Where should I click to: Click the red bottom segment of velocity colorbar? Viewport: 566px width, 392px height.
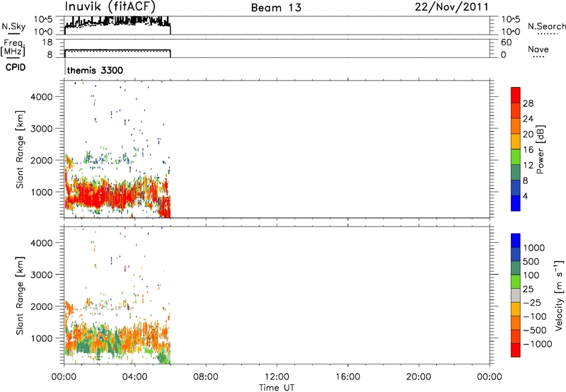[x=516, y=350]
